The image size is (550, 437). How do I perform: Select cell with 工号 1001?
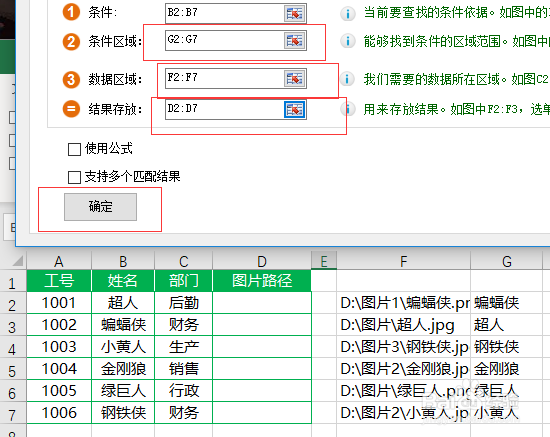pos(59,303)
